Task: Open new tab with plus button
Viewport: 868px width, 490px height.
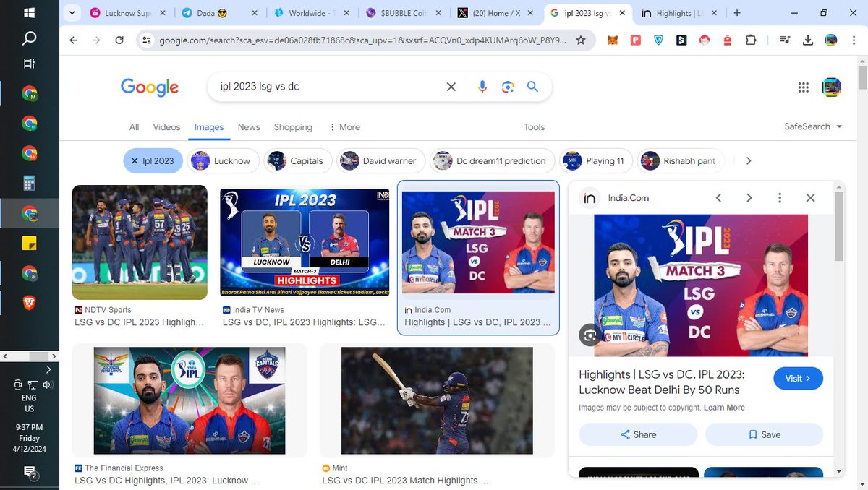Action: (737, 13)
